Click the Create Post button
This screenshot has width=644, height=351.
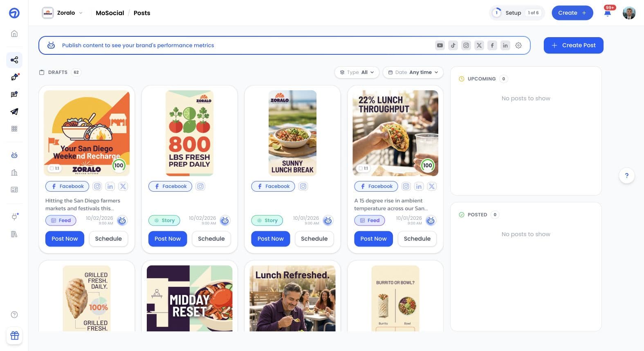point(573,45)
